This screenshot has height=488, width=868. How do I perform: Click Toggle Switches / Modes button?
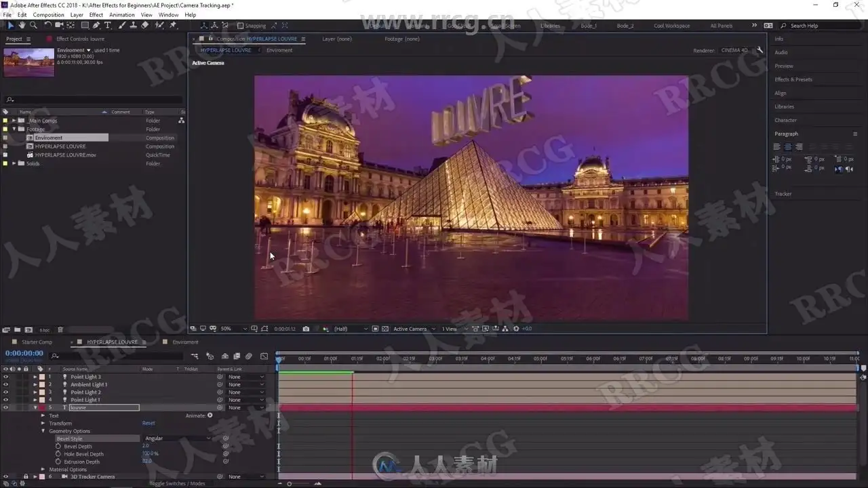pyautogui.click(x=177, y=483)
